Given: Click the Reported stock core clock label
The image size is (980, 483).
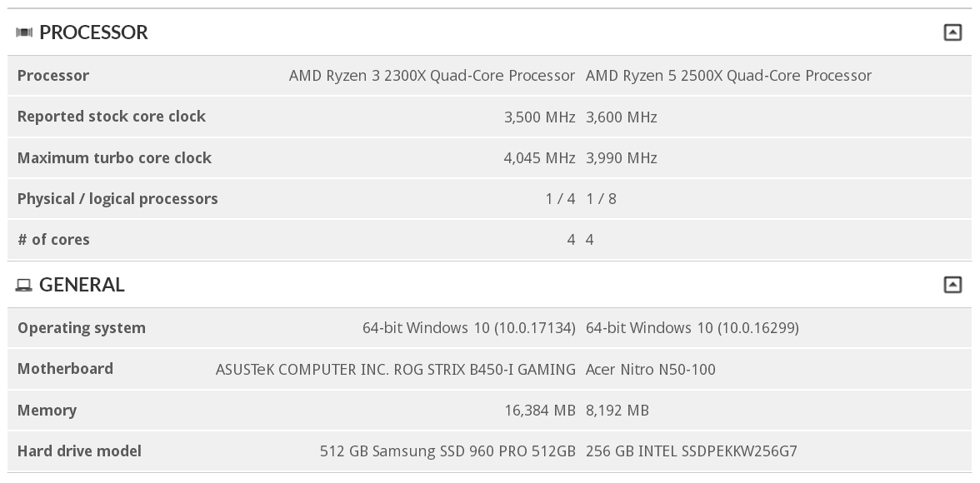Looking at the screenshot, I should 112,117.
